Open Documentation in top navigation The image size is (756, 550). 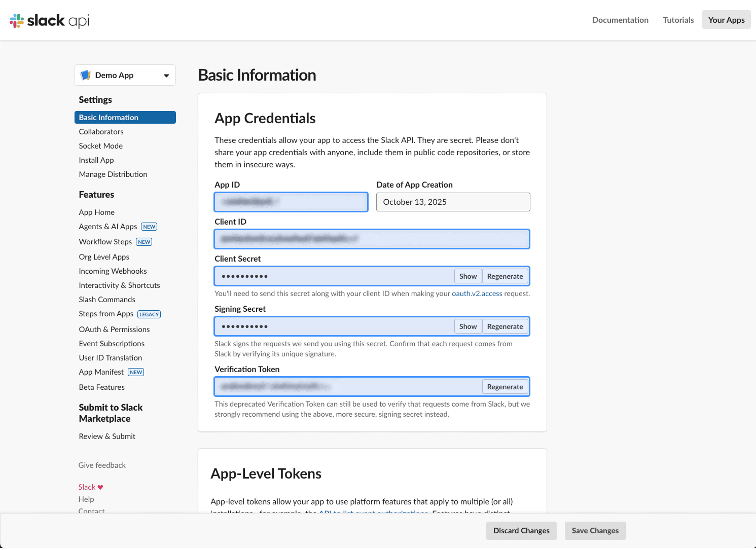[x=620, y=20]
